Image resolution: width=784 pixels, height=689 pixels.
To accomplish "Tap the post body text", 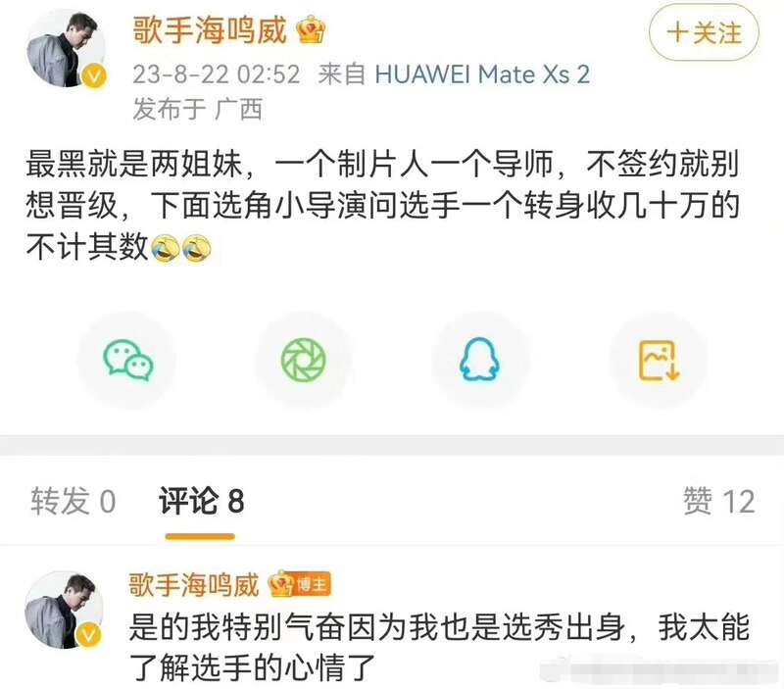I will coord(382,205).
